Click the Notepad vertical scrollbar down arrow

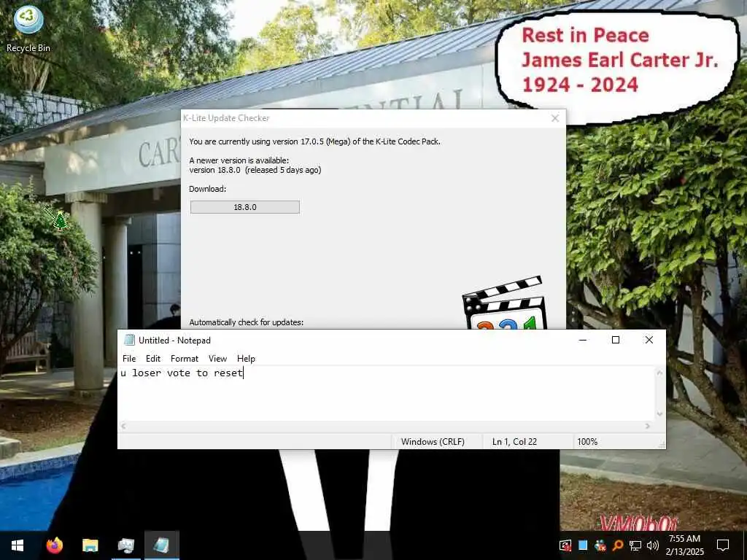click(659, 414)
